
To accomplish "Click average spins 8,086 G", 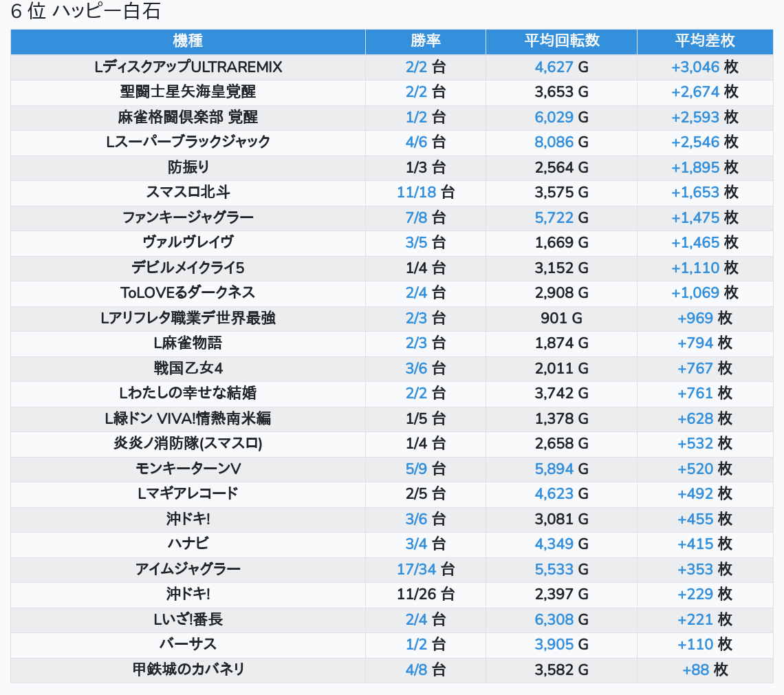I will 561,142.
